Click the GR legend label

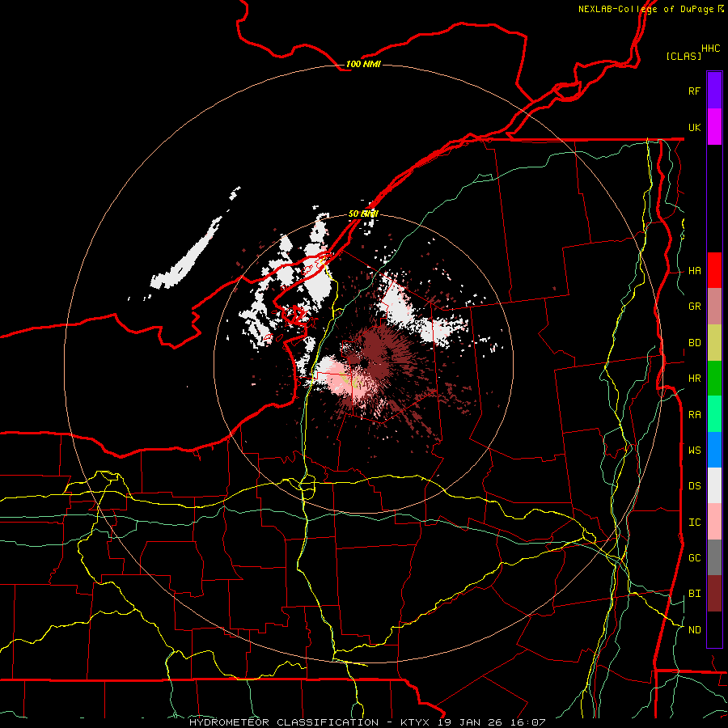[694, 307]
